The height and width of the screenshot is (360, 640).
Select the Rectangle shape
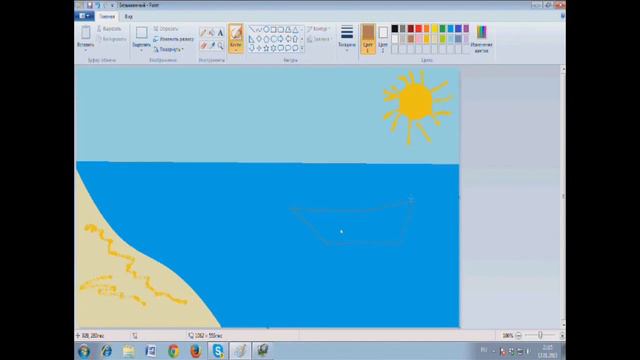273,29
